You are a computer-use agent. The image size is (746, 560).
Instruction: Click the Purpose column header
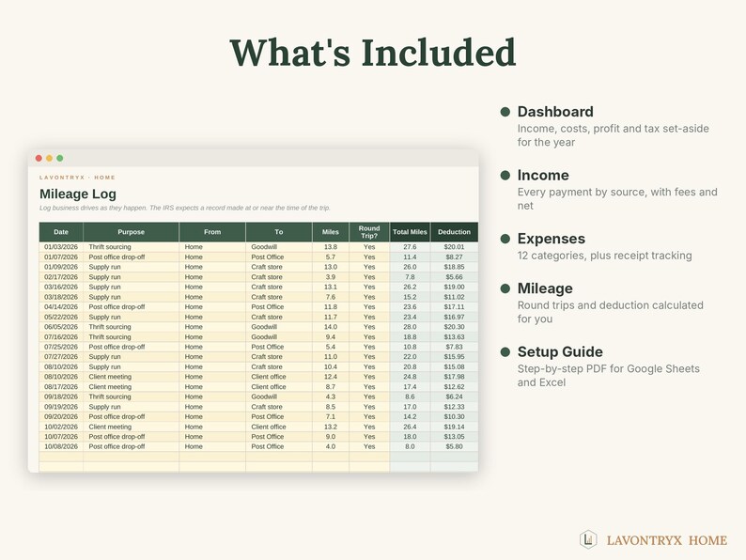(x=131, y=232)
